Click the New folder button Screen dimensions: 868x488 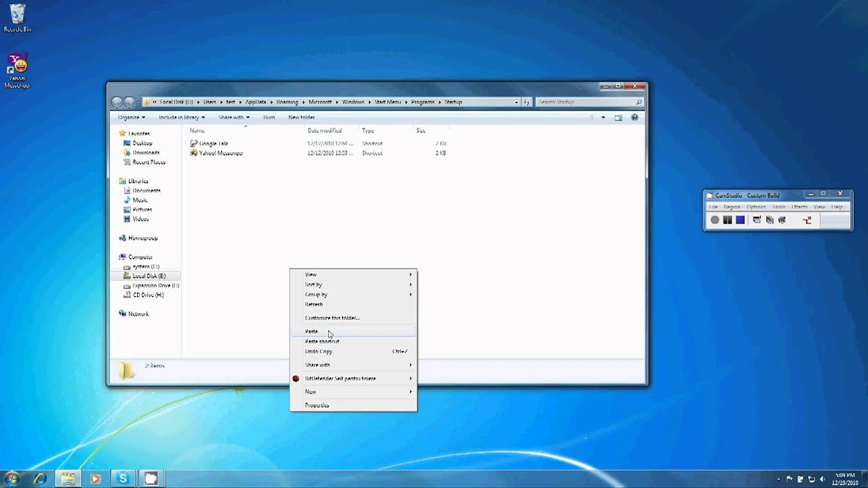tap(301, 117)
